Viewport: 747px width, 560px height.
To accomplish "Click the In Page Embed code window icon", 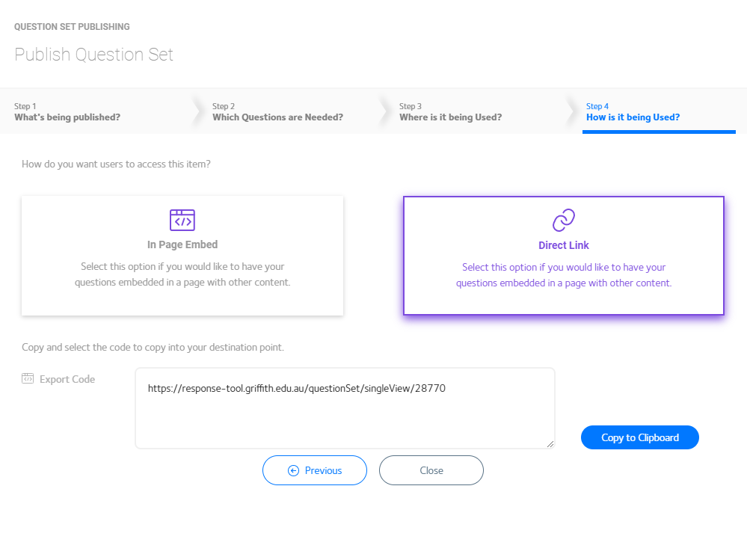I will [x=182, y=220].
